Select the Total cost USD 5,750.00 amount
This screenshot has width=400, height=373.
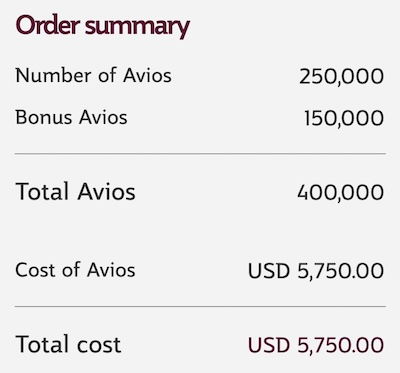pos(316,345)
